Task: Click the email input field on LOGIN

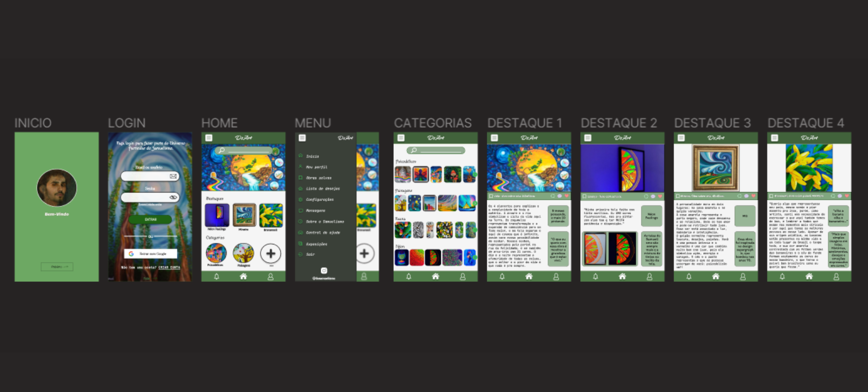Action: (x=146, y=176)
